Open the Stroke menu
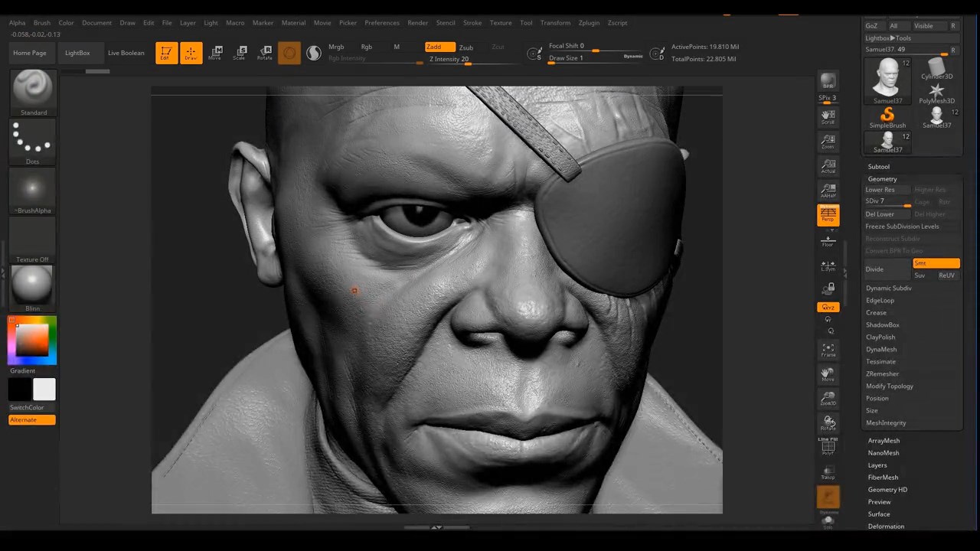Screen dimensions: 980x551 pyautogui.click(x=472, y=23)
